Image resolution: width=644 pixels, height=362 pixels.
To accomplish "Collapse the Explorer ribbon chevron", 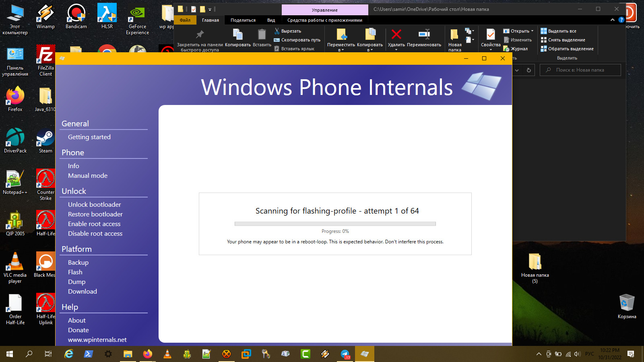I will (613, 20).
